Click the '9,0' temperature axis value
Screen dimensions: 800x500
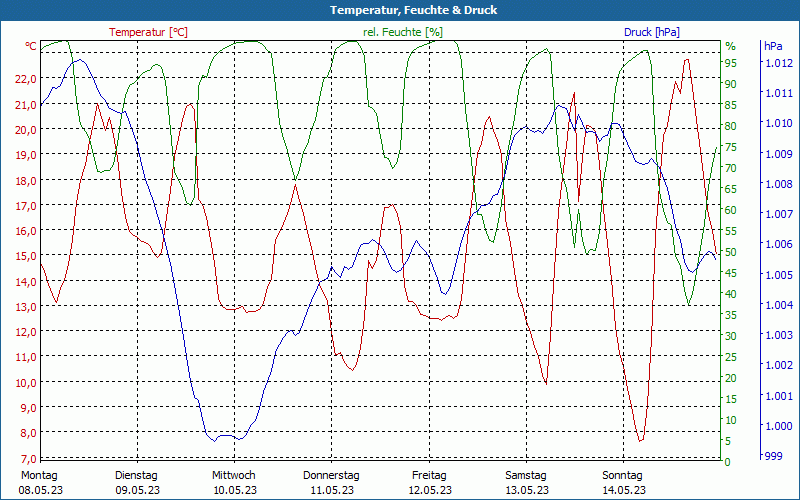tap(28, 408)
